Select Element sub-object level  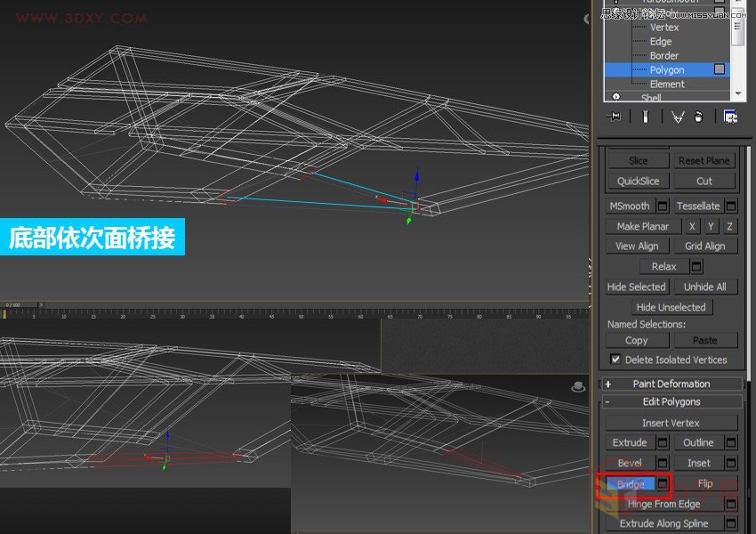coord(667,84)
